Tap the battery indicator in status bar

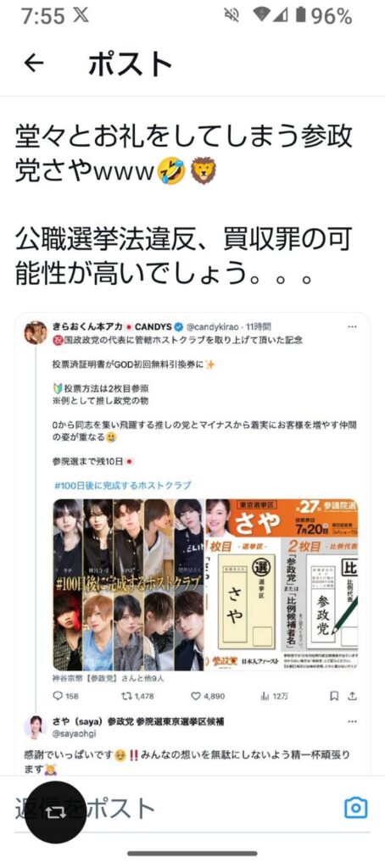300,15
